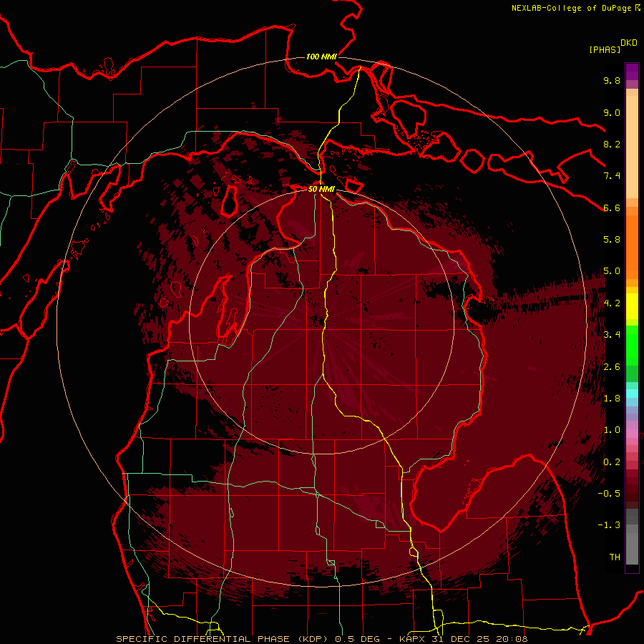Click the 9.0 scale value
The width and height of the screenshot is (644, 644).
612,112
